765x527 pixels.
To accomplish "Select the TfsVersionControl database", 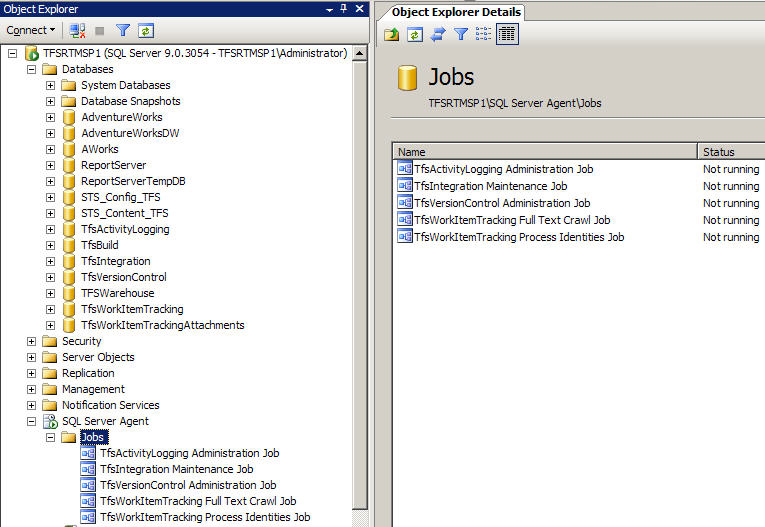I will click(124, 277).
